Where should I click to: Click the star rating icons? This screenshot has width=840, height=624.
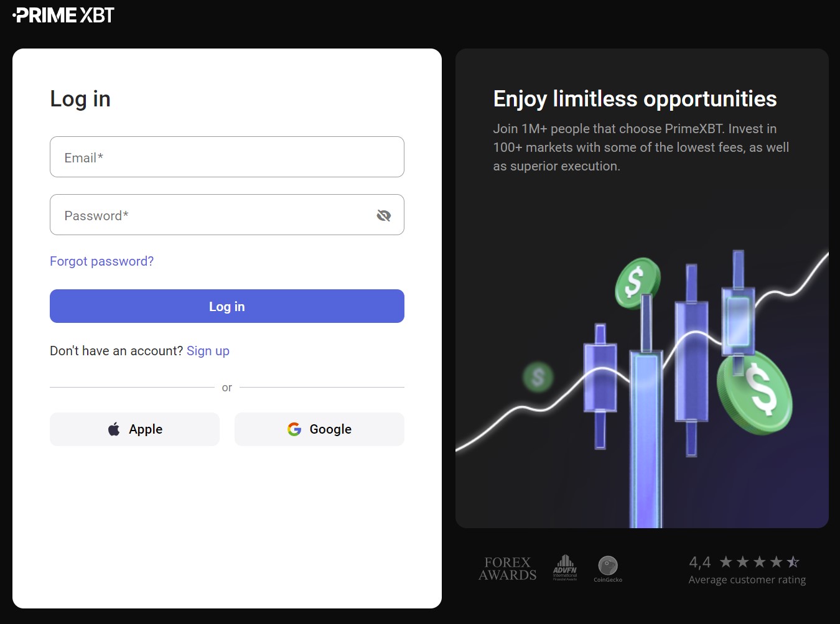(759, 562)
